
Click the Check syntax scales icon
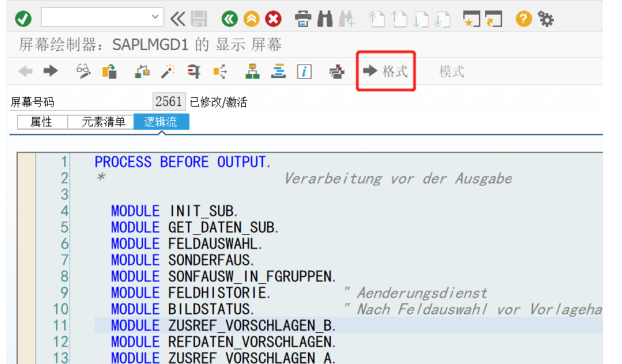coord(142,71)
